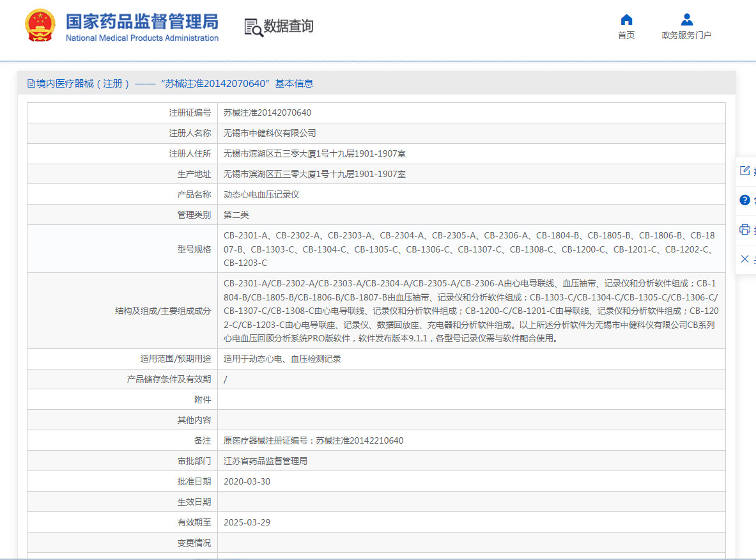Click the 变更情况 label
This screenshot has width=756, height=560.
[x=194, y=543]
